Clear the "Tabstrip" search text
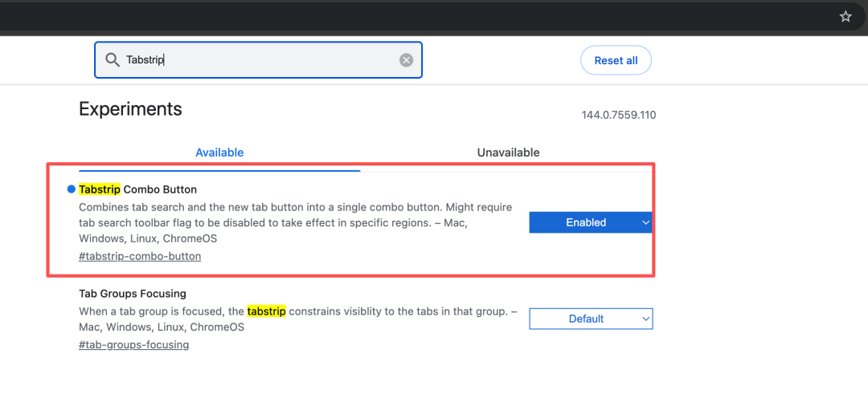Image resolution: width=868 pixels, height=411 pixels. coord(407,60)
